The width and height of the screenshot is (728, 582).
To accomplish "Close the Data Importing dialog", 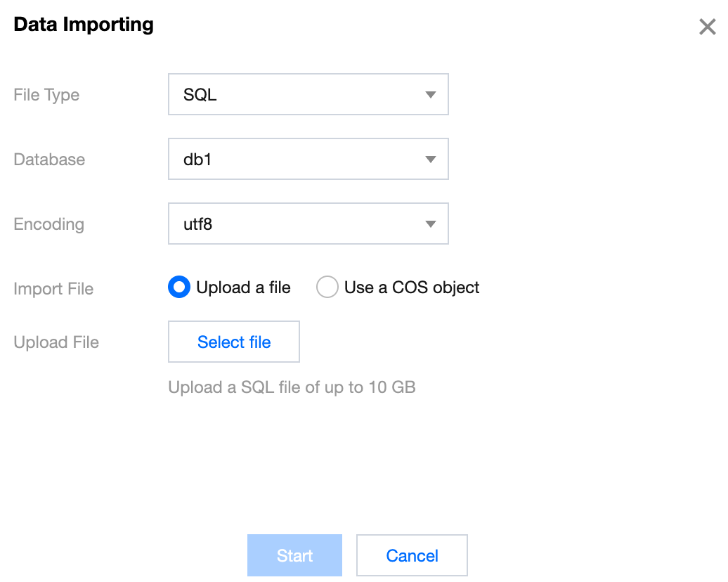I will click(x=707, y=27).
